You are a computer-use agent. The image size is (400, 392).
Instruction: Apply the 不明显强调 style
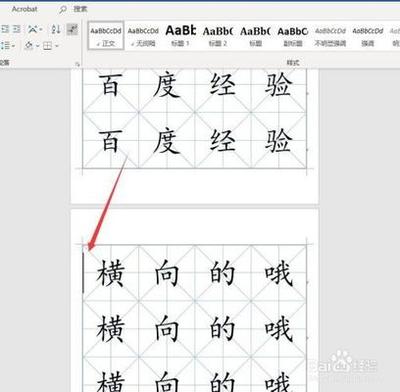(x=330, y=36)
